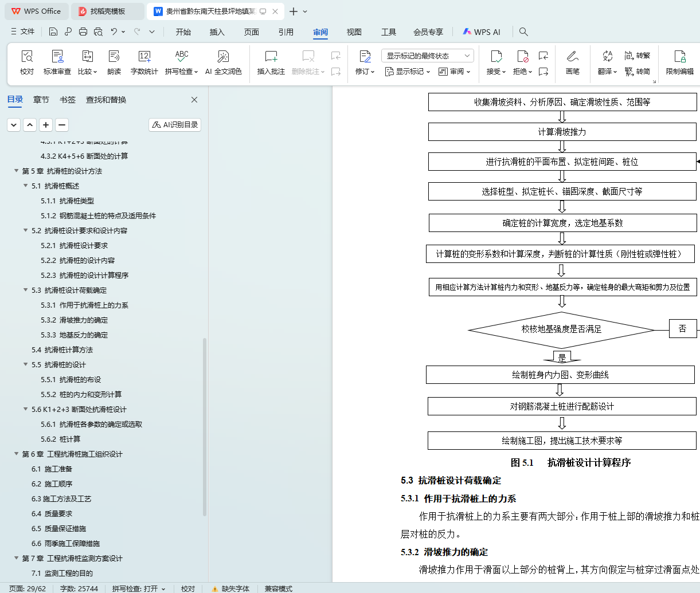
Task: Switch to 查找和替换 navigation tab
Action: (x=106, y=100)
